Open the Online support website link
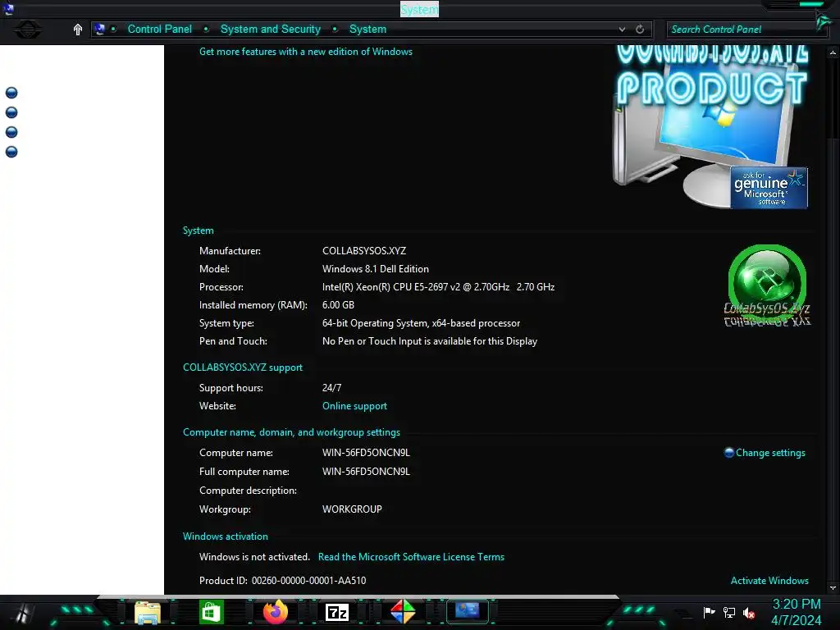Image resolution: width=840 pixels, height=630 pixels. pos(354,406)
